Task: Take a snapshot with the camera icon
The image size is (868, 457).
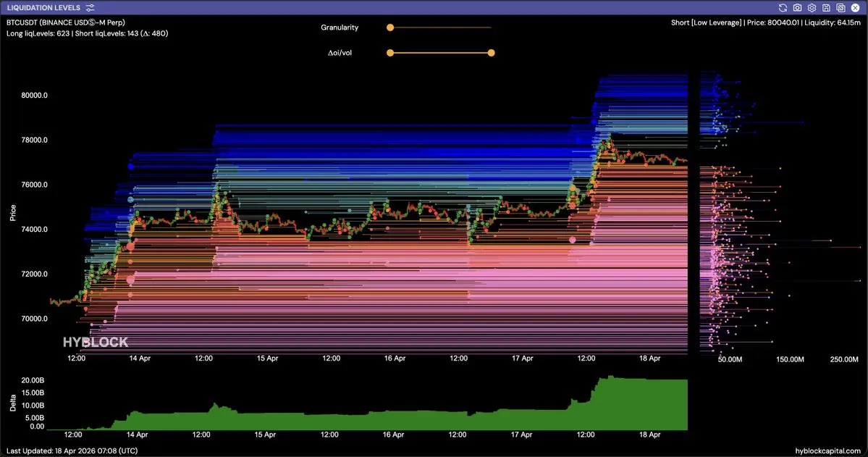Action: [797, 8]
